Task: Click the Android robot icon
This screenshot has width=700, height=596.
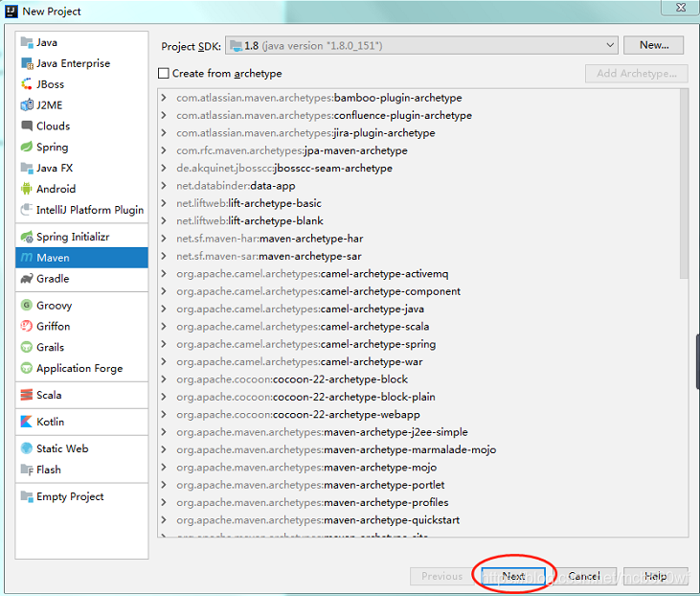Action: [27, 189]
